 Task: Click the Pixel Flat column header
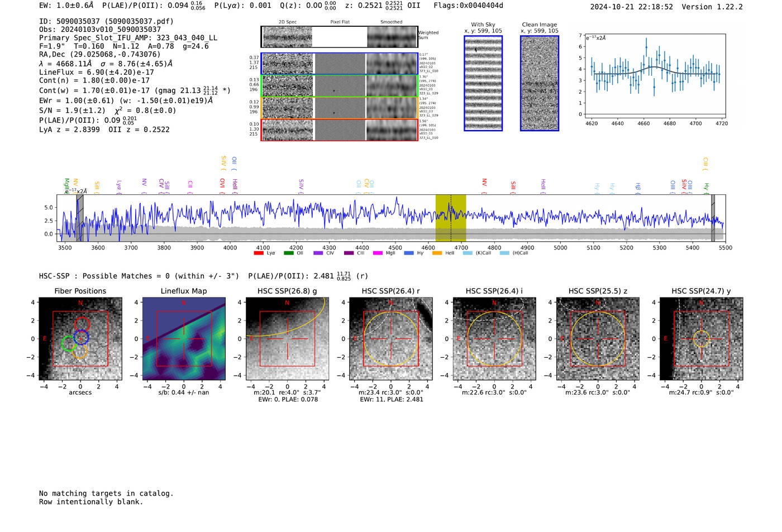pos(340,22)
